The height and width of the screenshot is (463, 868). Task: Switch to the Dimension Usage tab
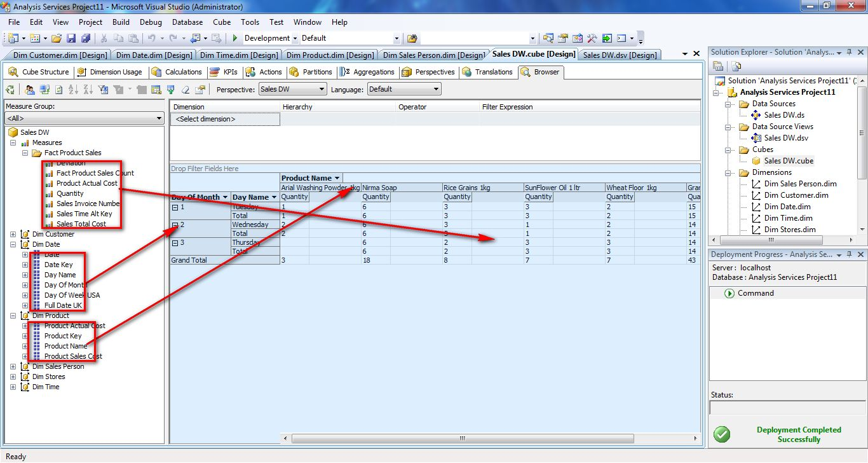(110, 72)
